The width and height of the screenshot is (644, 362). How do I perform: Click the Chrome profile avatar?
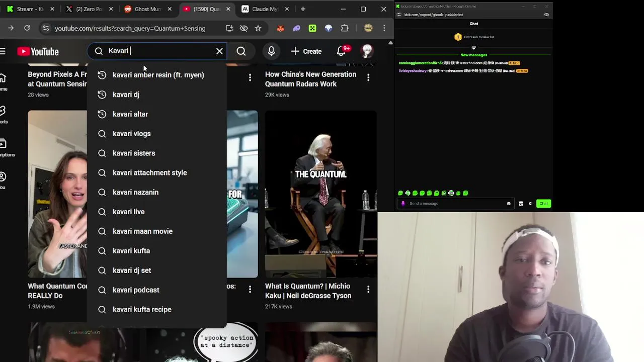coord(368,28)
